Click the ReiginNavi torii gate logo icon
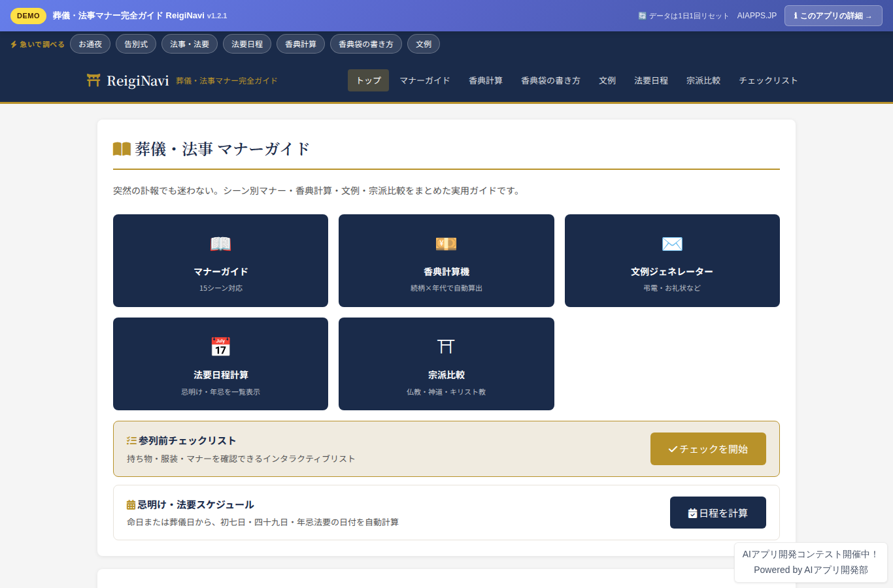Viewport: 893px width, 588px height. (x=93, y=80)
